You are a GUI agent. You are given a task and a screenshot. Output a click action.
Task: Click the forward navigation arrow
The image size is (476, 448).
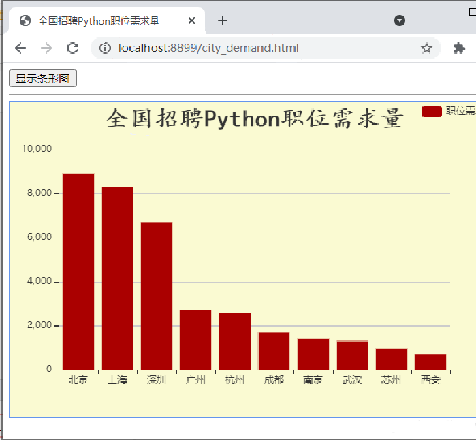[46, 48]
